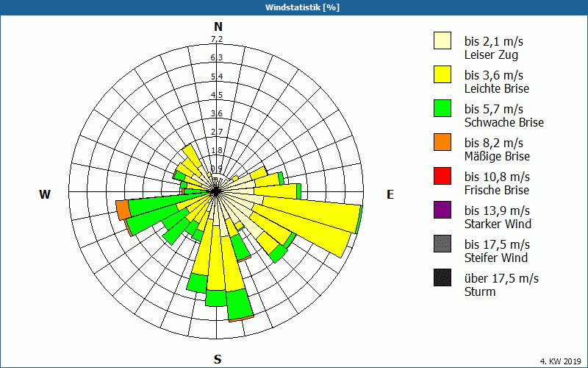Select the orange segment on the western bar
The image size is (588, 368).
tap(123, 210)
